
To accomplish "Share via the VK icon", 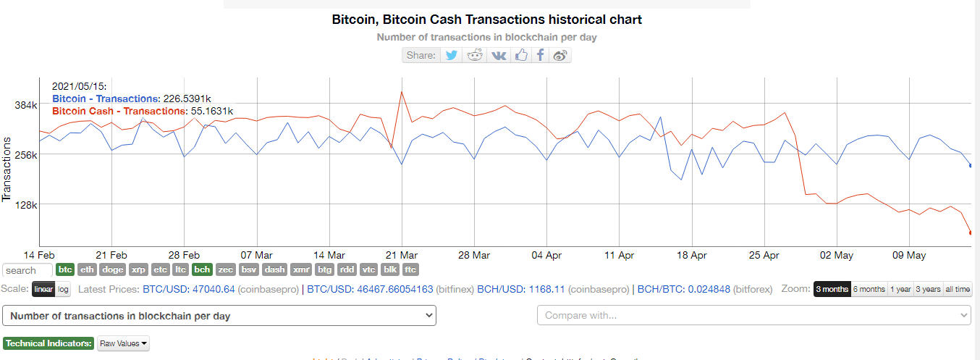I will [x=498, y=55].
